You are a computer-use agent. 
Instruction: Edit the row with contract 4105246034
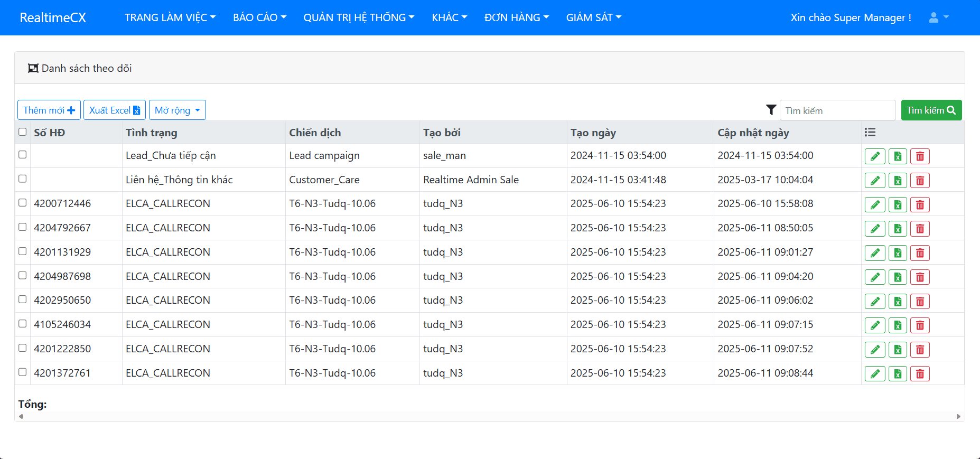point(875,325)
